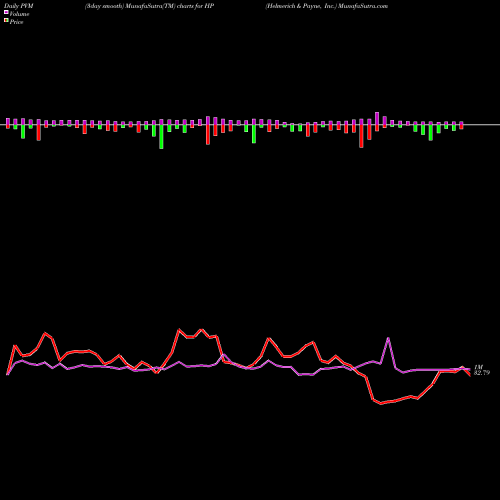
Task: Select the 'Volume' legend label
Action: point(19,14)
